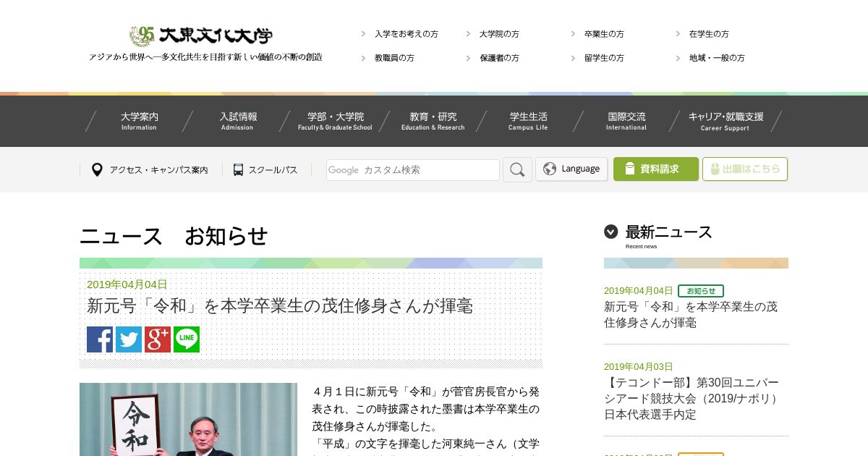Open the 入試情報 Admission menu
Image resolution: width=868 pixels, height=456 pixels.
(x=238, y=121)
